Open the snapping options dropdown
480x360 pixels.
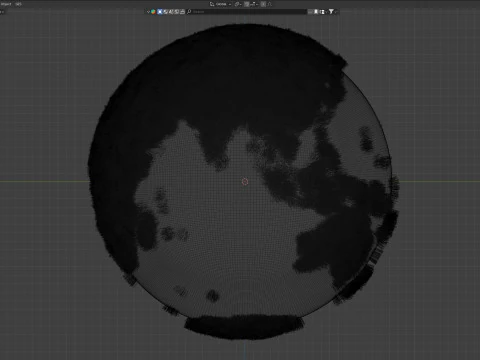(x=254, y=4)
